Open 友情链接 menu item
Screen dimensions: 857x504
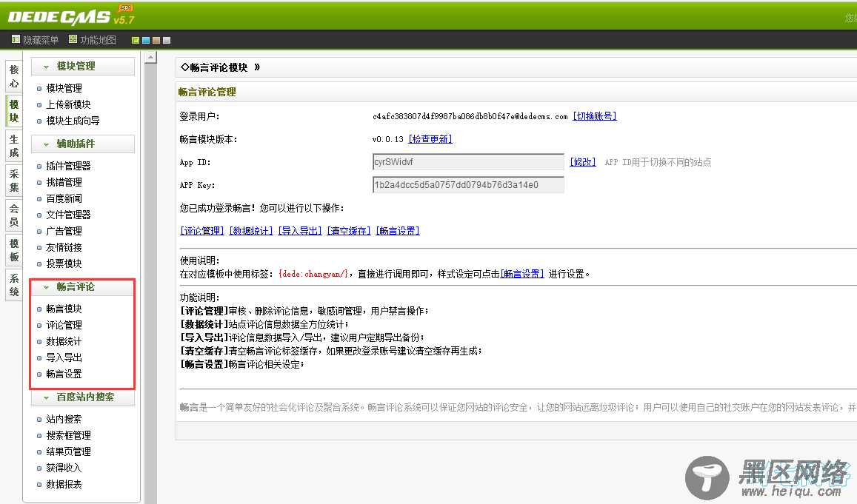tap(64, 247)
